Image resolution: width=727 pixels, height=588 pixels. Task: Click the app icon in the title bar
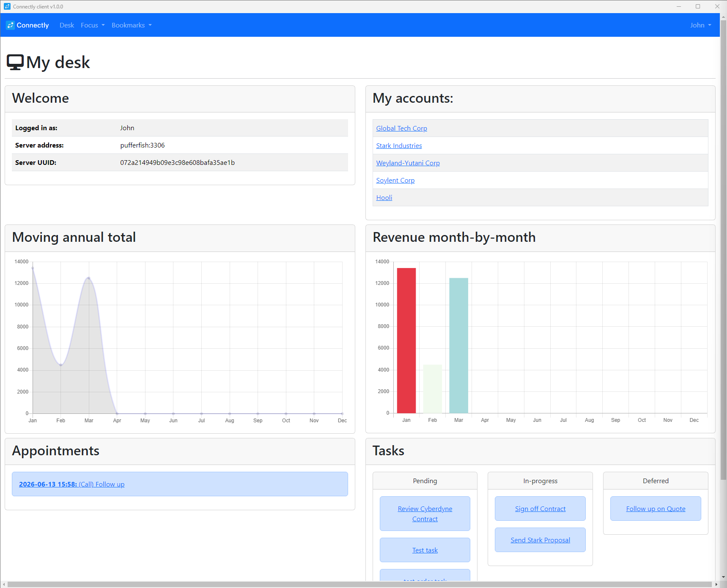tap(7, 7)
